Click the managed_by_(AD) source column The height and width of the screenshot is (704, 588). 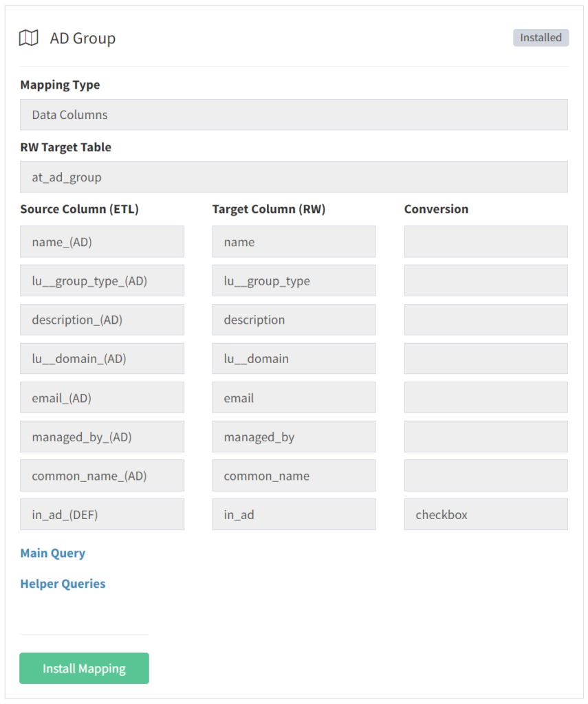click(x=102, y=437)
